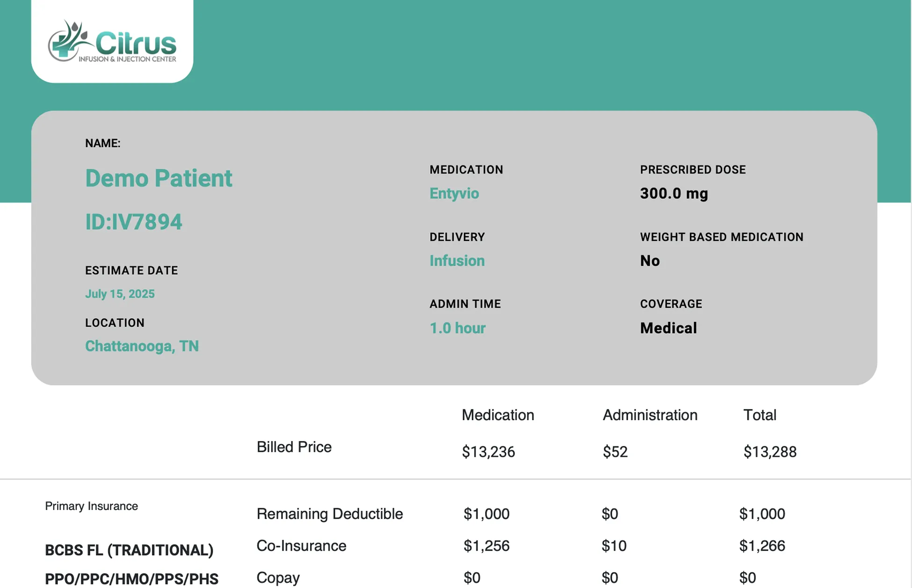The width and height of the screenshot is (912, 588).
Task: Click the 'Copay' row label
Action: [278, 578]
